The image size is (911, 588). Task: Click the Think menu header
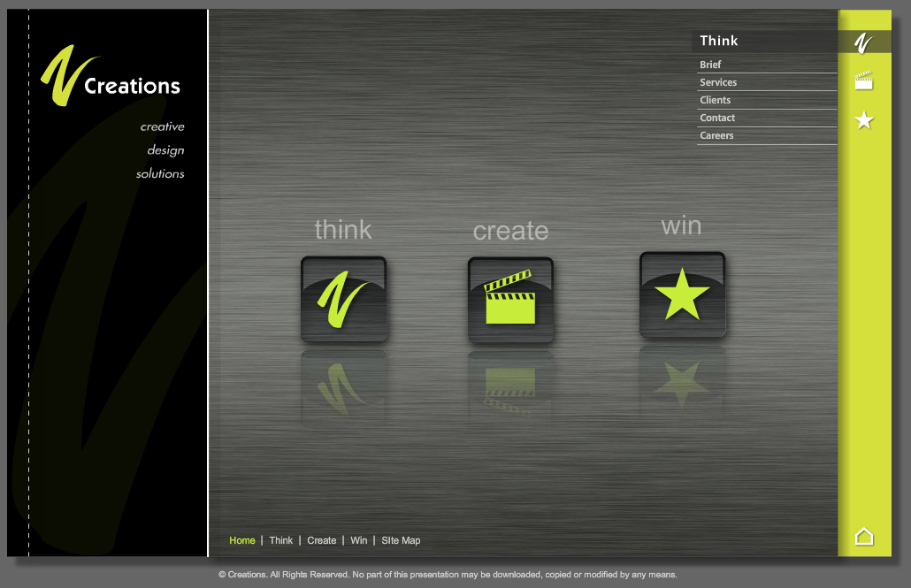[x=719, y=41]
